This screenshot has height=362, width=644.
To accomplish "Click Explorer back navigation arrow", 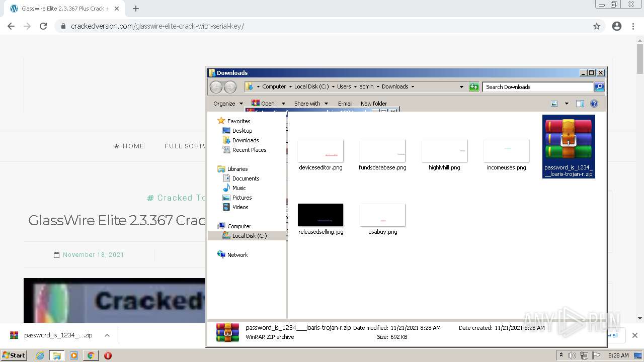I will coord(216,87).
